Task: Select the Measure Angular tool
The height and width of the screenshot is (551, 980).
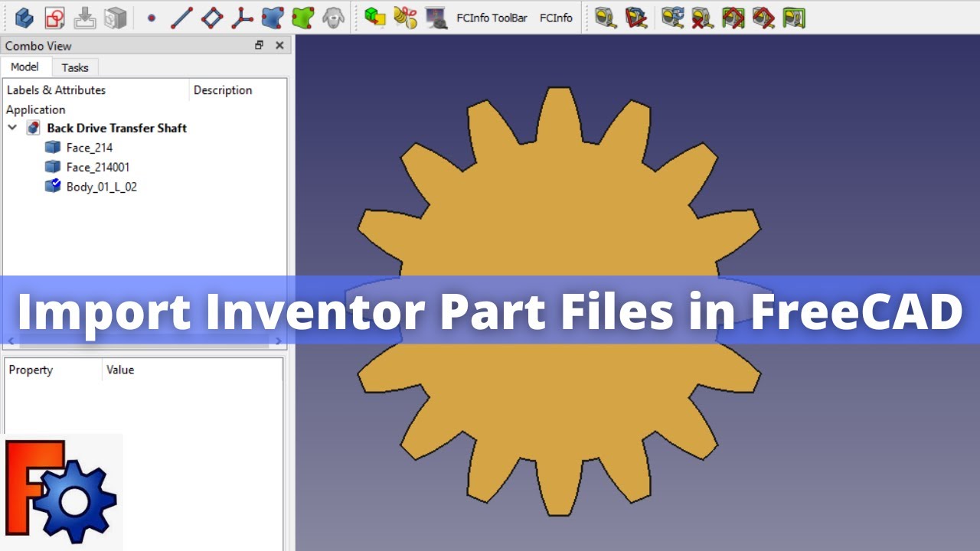Action: tap(636, 18)
